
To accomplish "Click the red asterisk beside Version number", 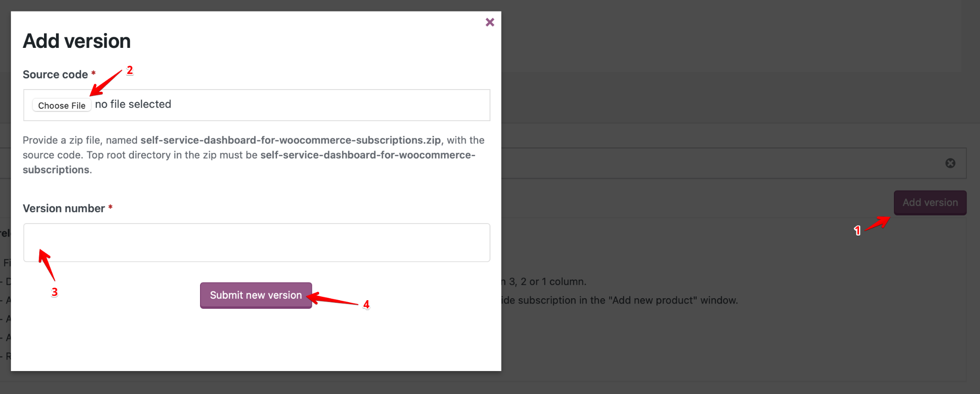I will pos(111,207).
